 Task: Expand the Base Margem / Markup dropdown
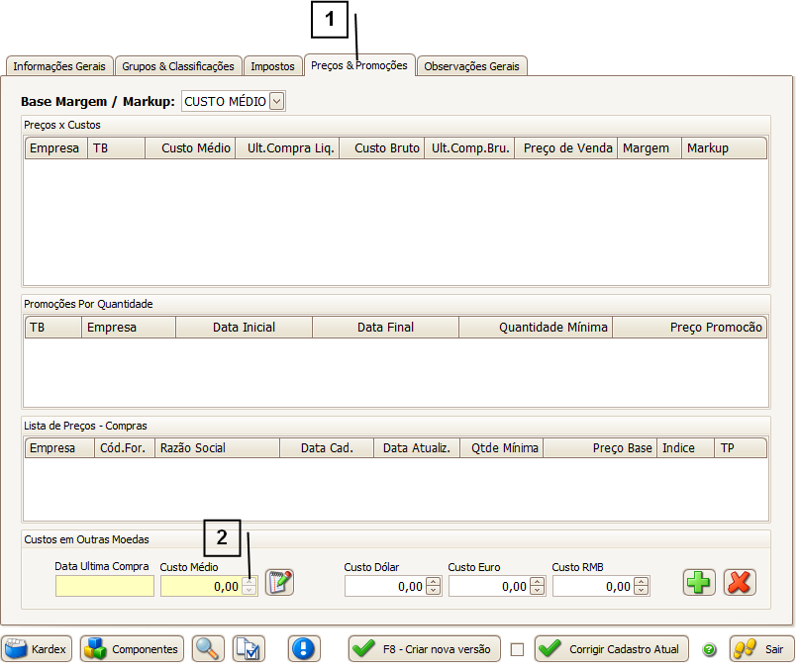pos(276,101)
